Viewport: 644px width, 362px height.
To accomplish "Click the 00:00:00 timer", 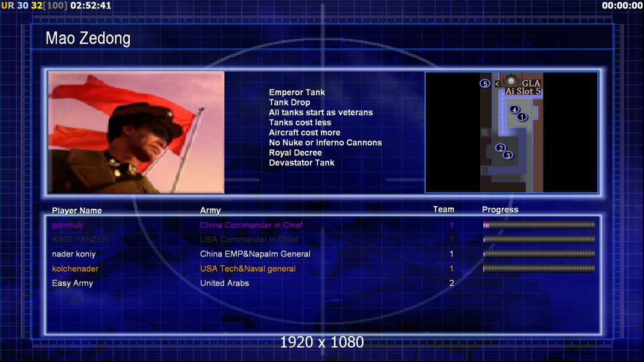I will click(622, 6).
